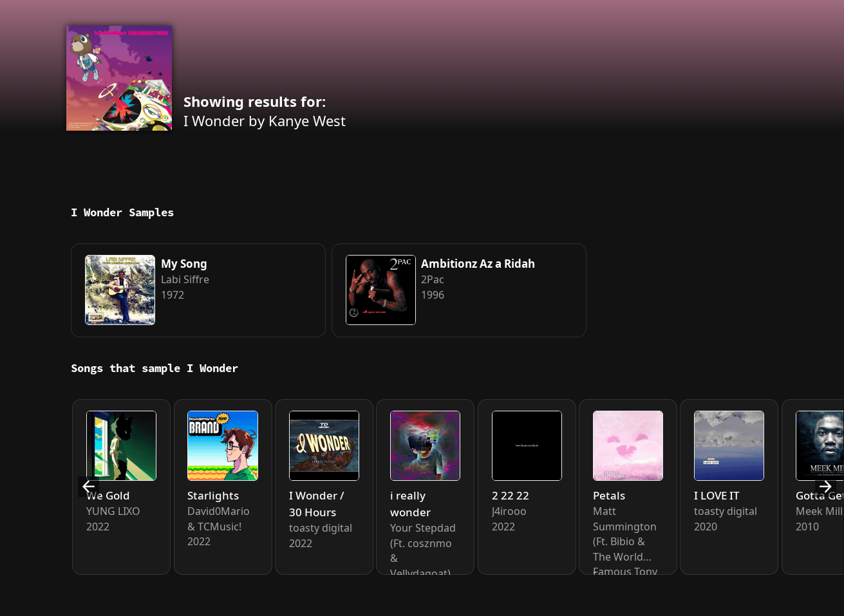Open the My Song title link

(184, 264)
